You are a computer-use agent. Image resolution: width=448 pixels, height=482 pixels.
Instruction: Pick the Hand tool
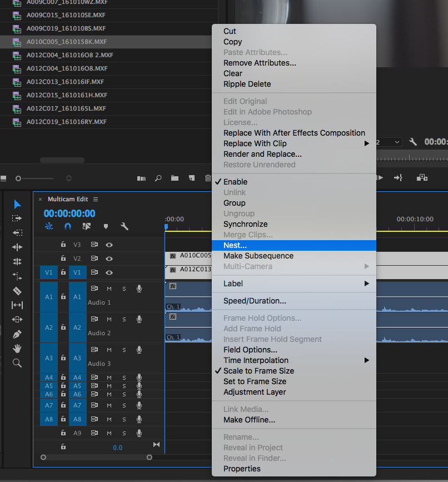point(17,349)
